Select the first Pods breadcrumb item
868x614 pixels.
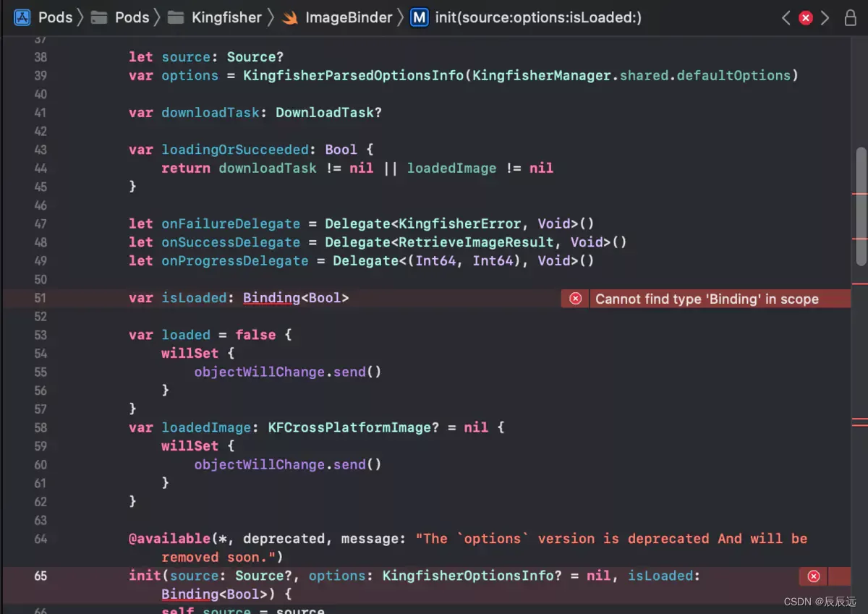54,17
